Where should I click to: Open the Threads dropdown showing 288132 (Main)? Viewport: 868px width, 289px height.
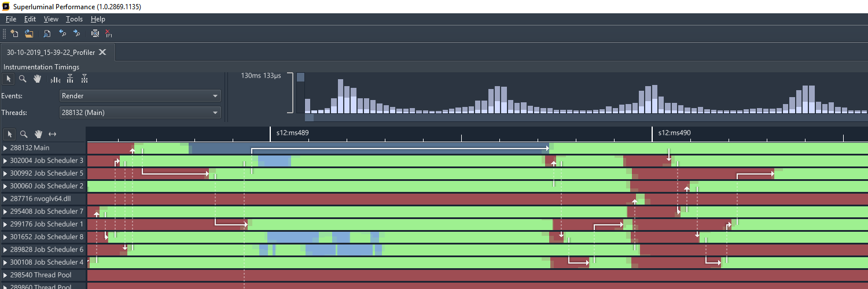coord(141,113)
